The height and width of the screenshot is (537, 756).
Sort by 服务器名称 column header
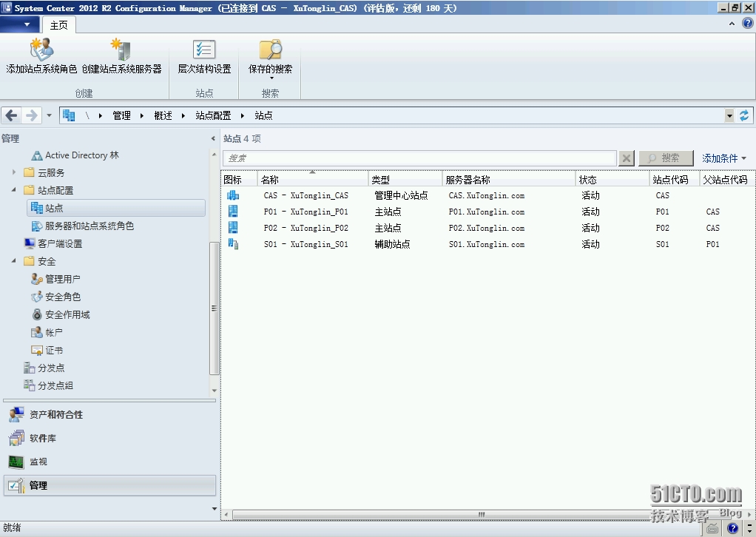509,179
